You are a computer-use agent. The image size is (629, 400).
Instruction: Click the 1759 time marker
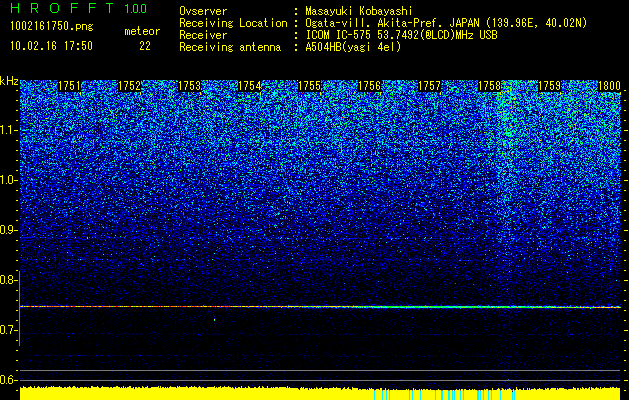pyautogui.click(x=550, y=86)
